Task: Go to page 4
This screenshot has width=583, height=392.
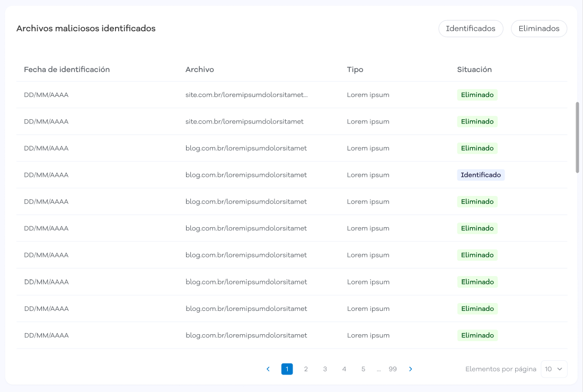Action: pyautogui.click(x=344, y=369)
